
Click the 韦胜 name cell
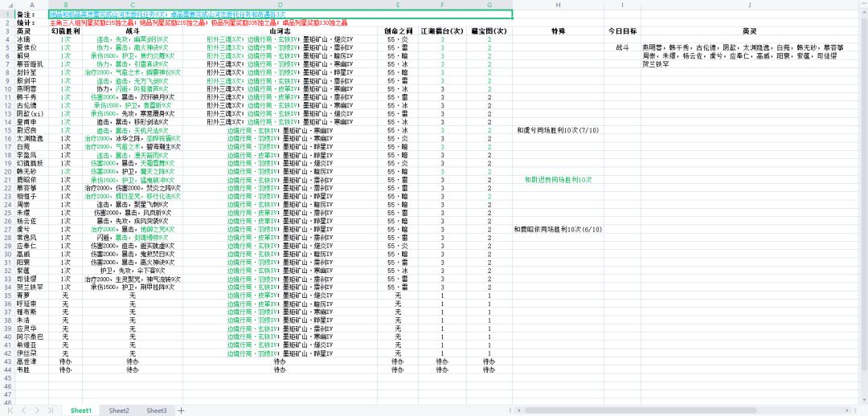tap(31, 369)
